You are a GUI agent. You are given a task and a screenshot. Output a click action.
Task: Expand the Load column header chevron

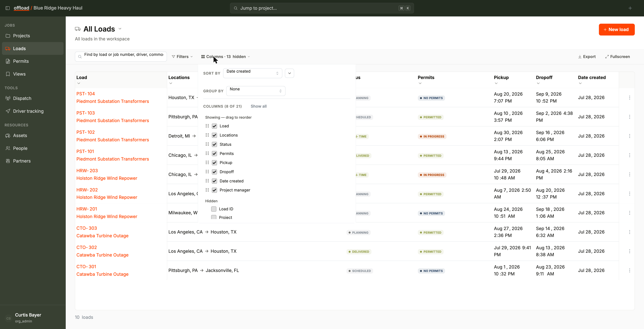79,83
